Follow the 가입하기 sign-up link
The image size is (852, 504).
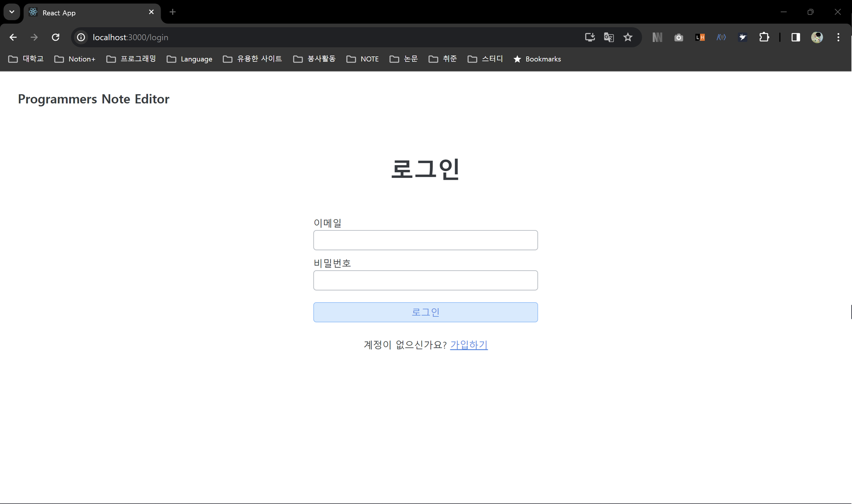tap(469, 345)
